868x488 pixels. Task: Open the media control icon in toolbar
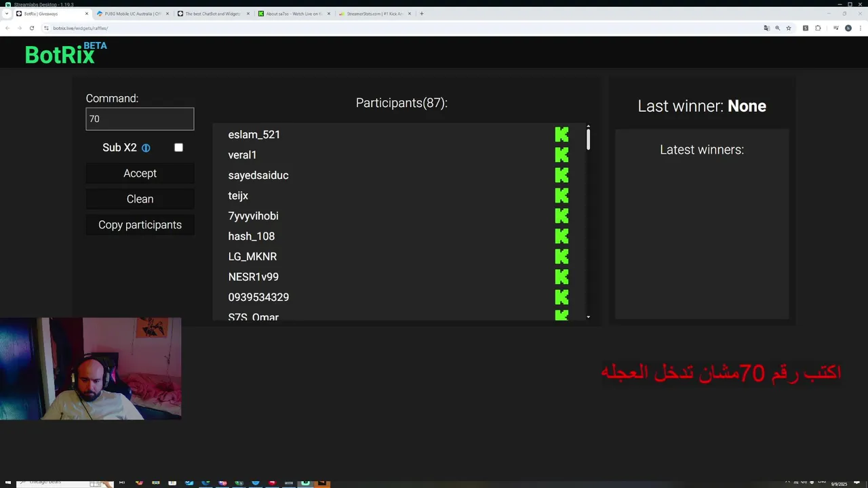pos(836,28)
